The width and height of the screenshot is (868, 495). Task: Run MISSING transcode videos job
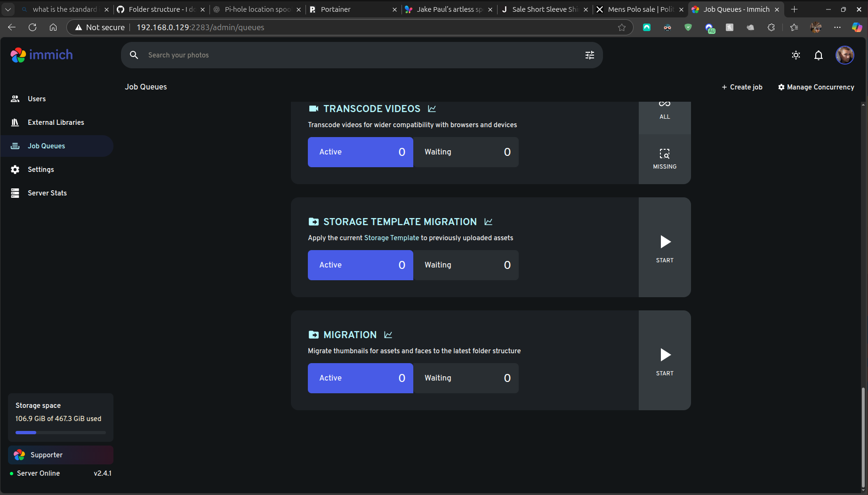[x=664, y=158]
